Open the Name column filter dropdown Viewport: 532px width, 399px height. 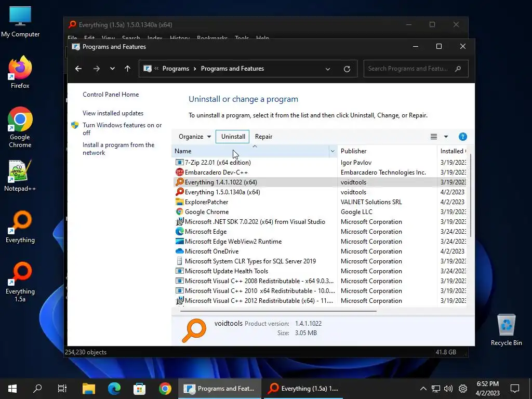[332, 151]
